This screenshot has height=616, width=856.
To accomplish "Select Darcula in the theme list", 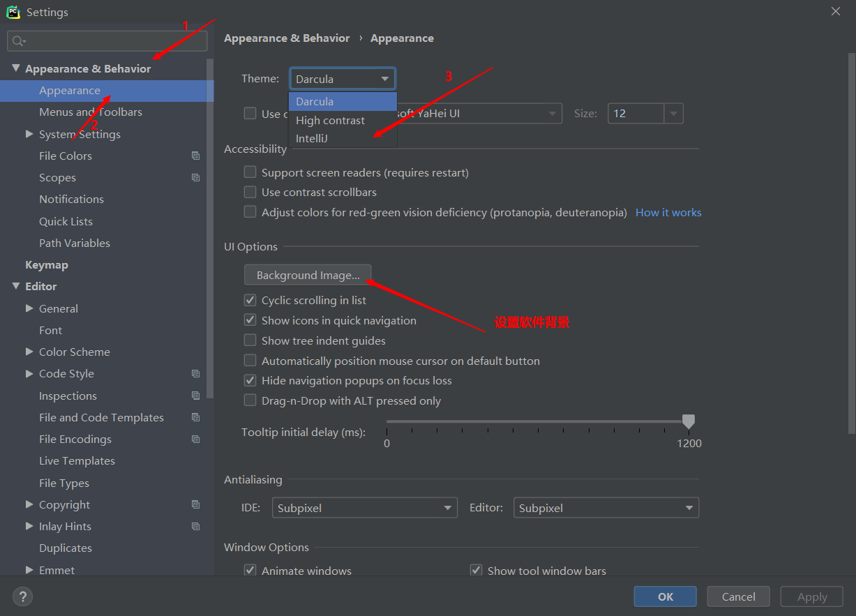I will [343, 101].
